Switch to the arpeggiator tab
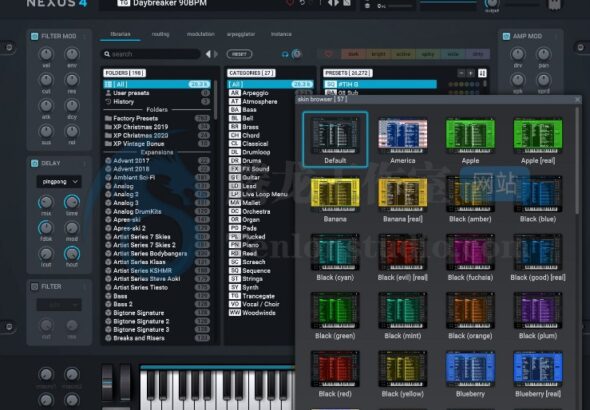590x410 pixels. click(241, 34)
